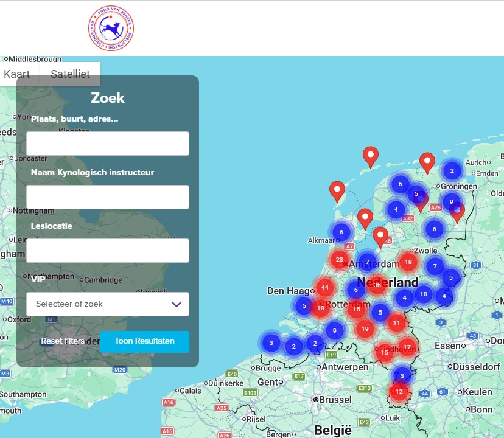Switch to the Satelliet map view
The width and height of the screenshot is (504, 438).
point(70,74)
